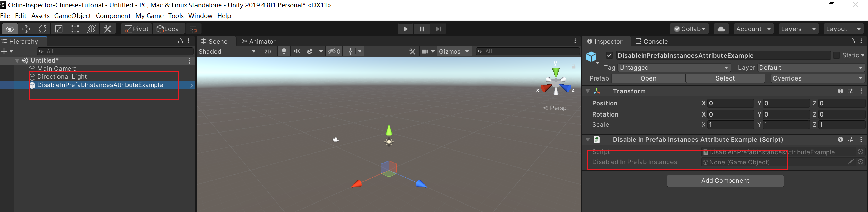Click the plus icon in Hierarchy

4,51
